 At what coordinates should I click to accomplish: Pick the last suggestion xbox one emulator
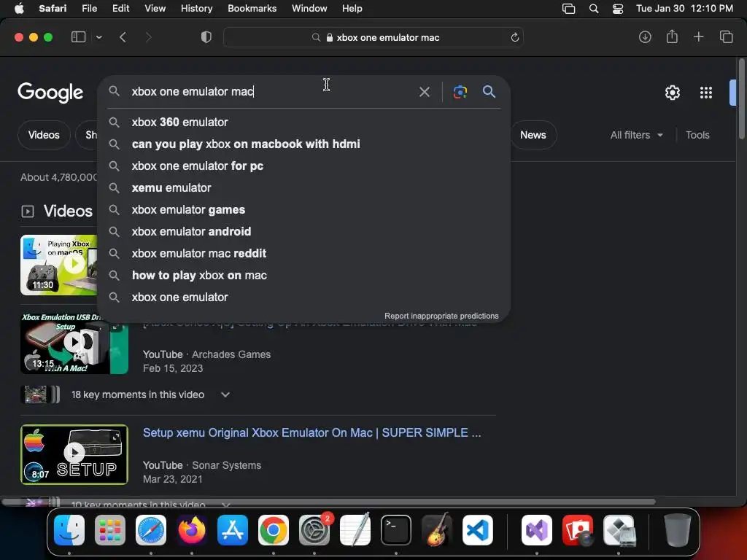tap(303, 297)
